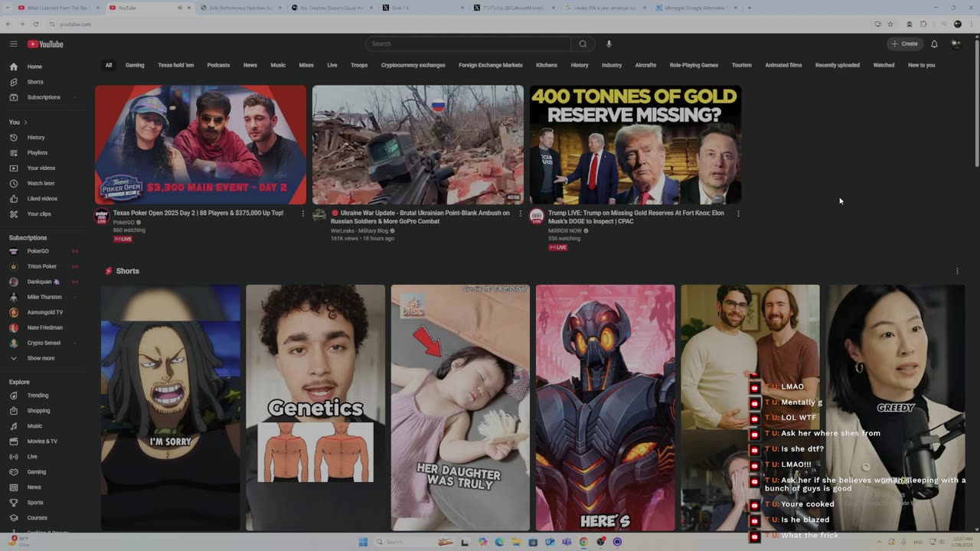Open Subscriptions in the sidebar
The height and width of the screenshot is (551, 980).
44,97
